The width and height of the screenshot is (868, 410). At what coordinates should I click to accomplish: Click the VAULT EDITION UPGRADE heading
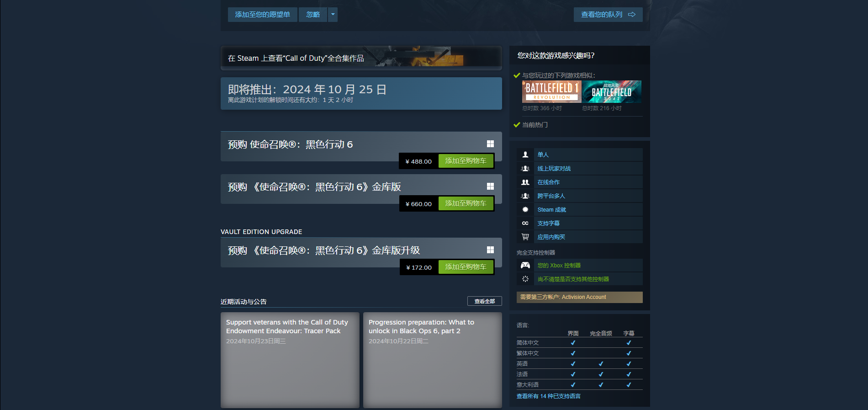[261, 232]
